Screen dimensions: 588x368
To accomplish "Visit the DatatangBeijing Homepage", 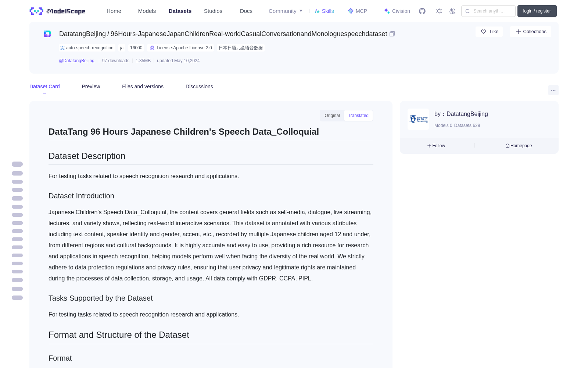I will [x=519, y=146].
